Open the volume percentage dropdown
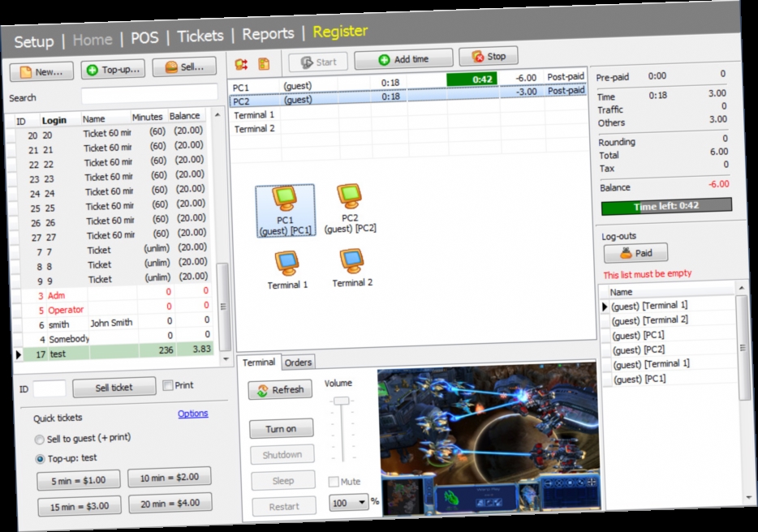Viewport: 758px width, 532px height. pyautogui.click(x=361, y=503)
